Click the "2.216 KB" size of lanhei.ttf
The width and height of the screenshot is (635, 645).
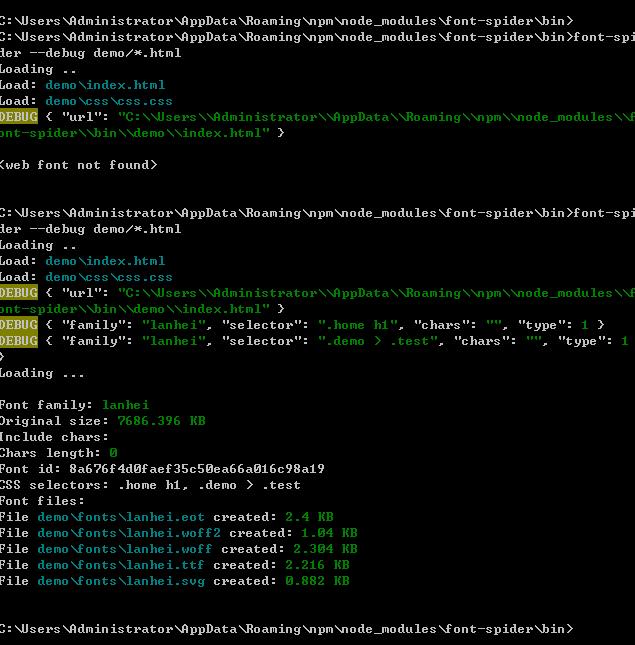[317, 565]
